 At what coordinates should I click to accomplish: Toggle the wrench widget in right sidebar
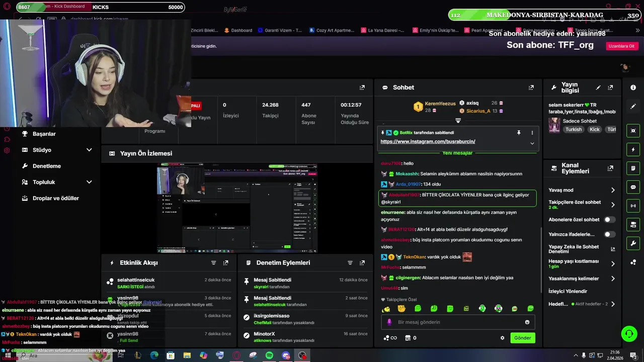(x=633, y=243)
